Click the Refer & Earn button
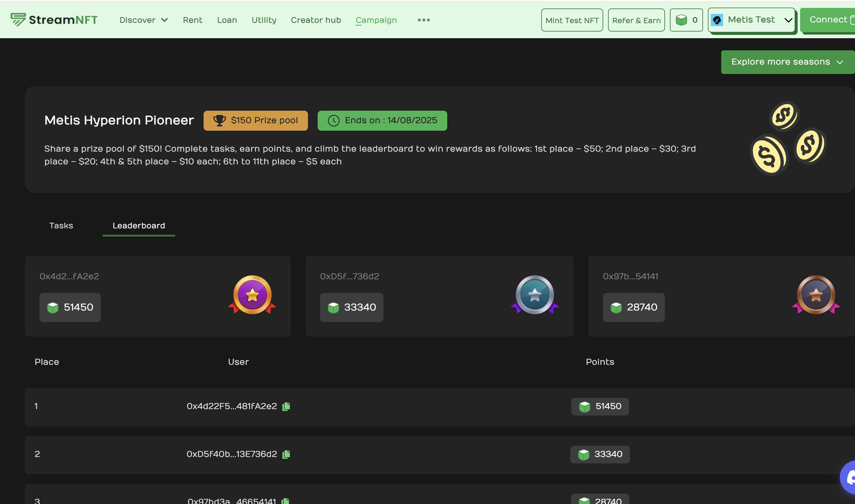This screenshot has height=504, width=855. click(x=636, y=20)
